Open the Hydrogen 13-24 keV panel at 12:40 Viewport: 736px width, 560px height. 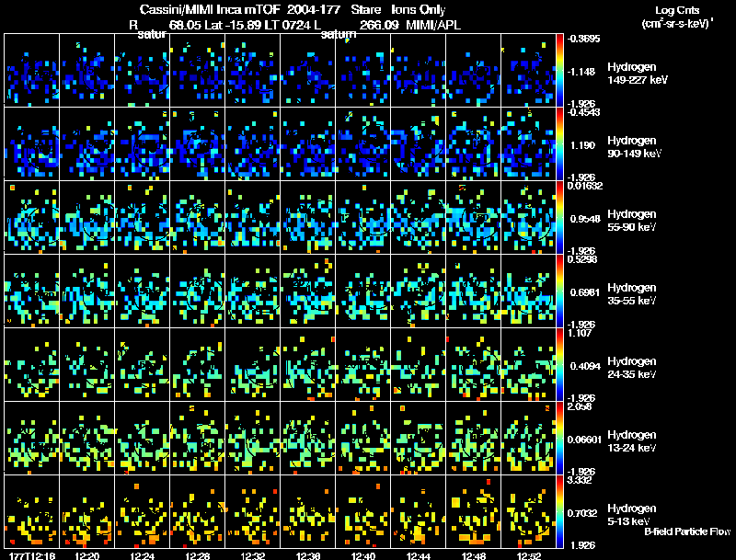[362, 439]
